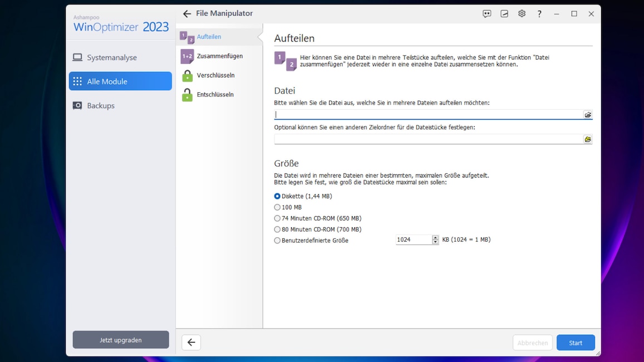Viewport: 644px width, 362px height.
Task: Switch to Zusammenfügen tab
Action: pos(219,56)
